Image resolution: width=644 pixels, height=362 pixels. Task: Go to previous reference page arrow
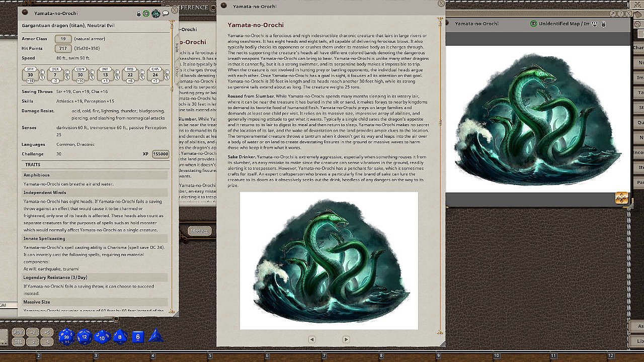(x=312, y=339)
